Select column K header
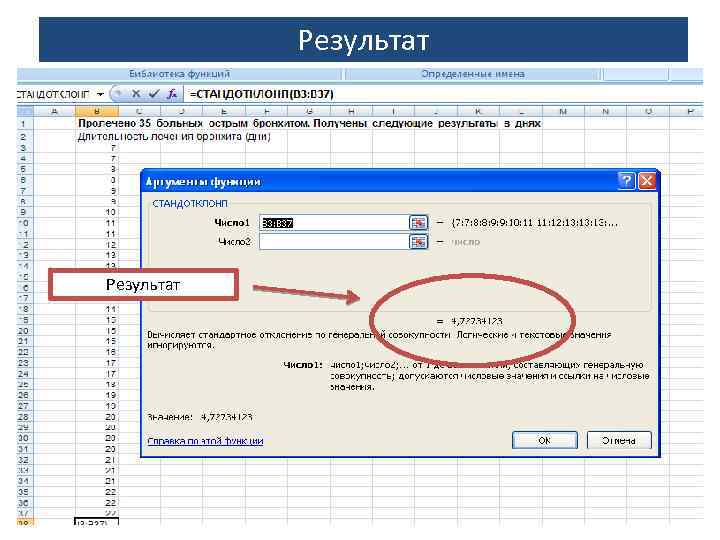Screen dimensions: 720x540 tap(478, 111)
